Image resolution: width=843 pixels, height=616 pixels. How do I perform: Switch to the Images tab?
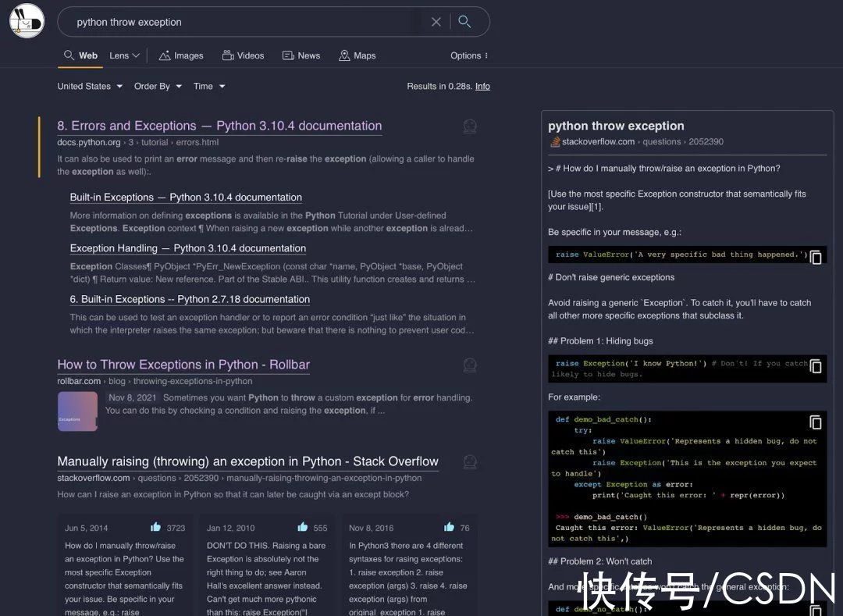[181, 55]
